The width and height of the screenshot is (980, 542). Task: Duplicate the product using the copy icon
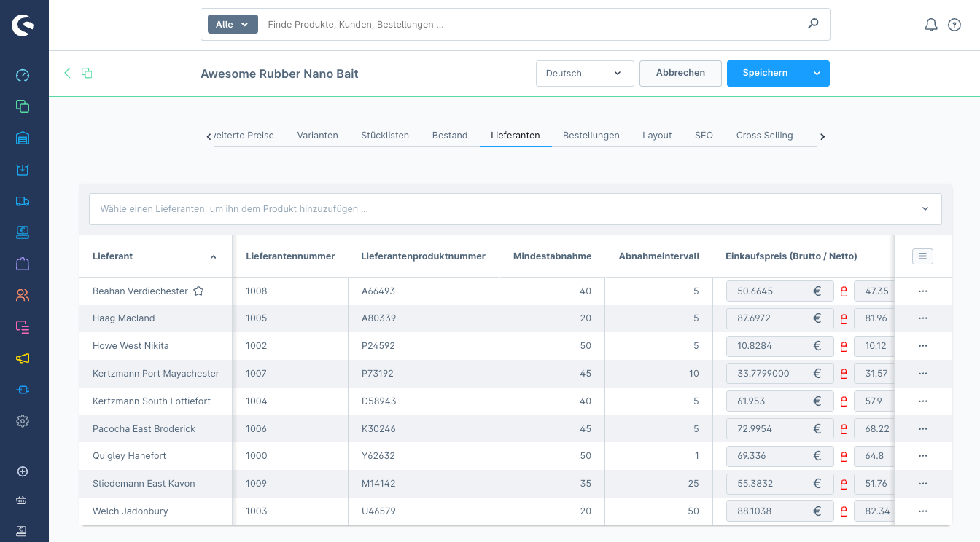87,74
